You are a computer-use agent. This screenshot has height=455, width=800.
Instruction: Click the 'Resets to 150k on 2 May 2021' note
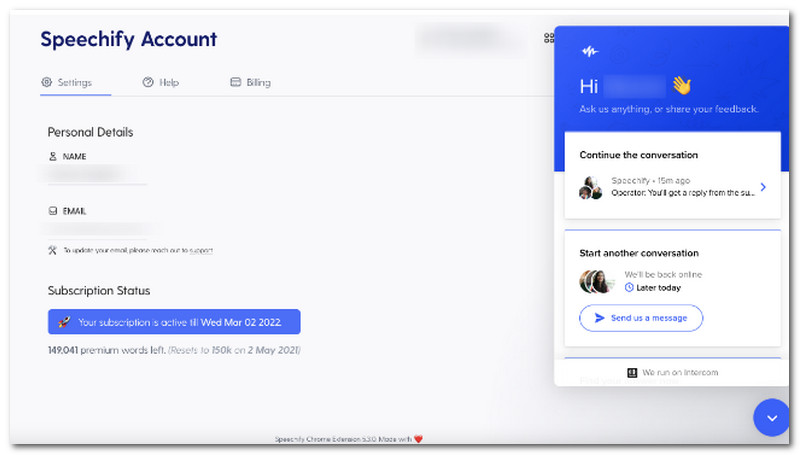coord(234,350)
